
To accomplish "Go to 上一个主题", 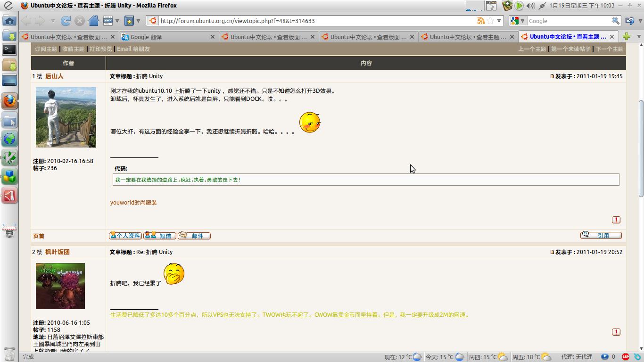I will pyautogui.click(x=532, y=49).
